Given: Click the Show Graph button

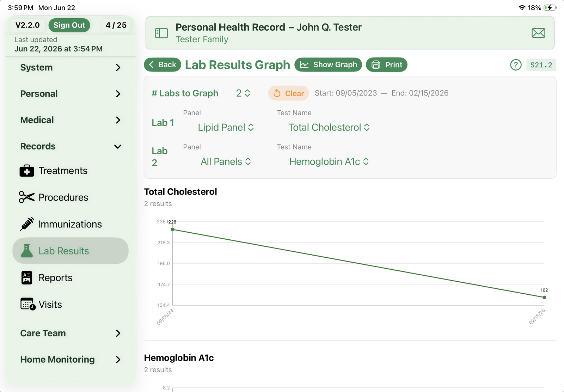Looking at the screenshot, I should [328, 65].
